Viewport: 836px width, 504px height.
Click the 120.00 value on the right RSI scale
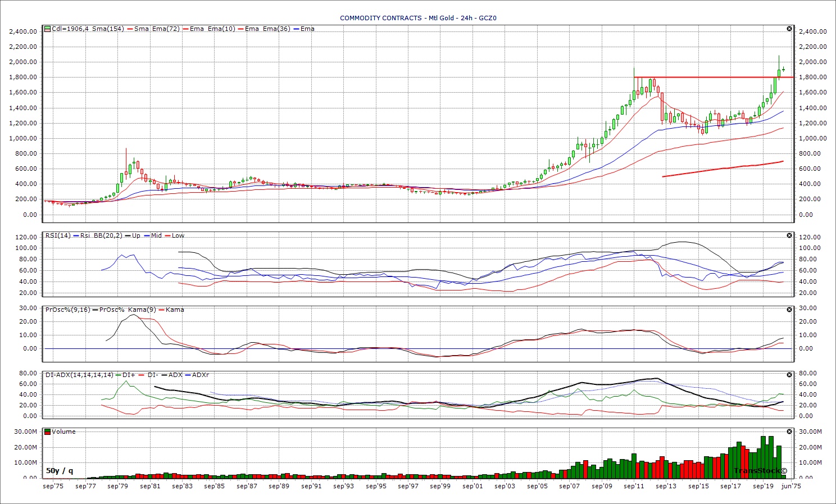pyautogui.click(x=810, y=237)
